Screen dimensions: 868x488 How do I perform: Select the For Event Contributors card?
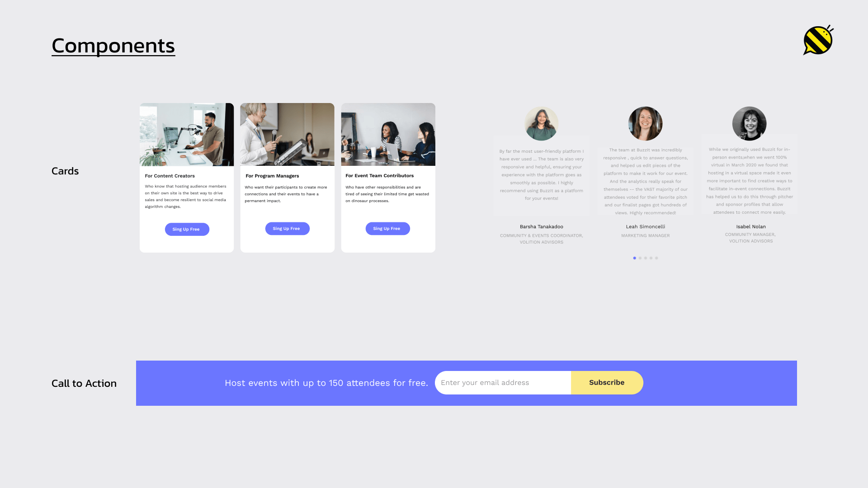387,178
